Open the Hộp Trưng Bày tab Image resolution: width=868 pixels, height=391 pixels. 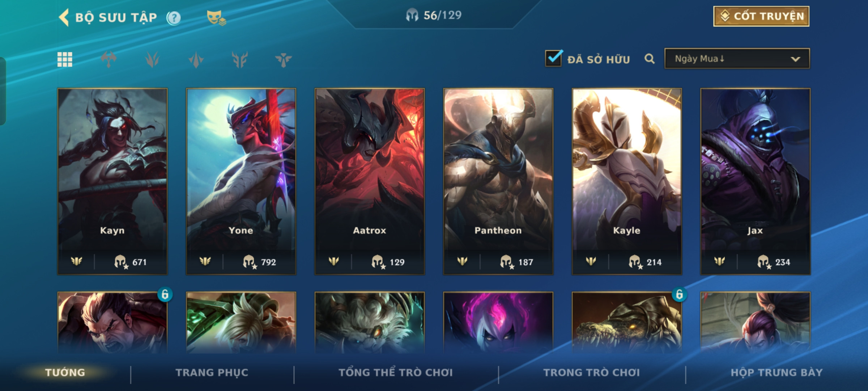pyautogui.click(x=776, y=373)
